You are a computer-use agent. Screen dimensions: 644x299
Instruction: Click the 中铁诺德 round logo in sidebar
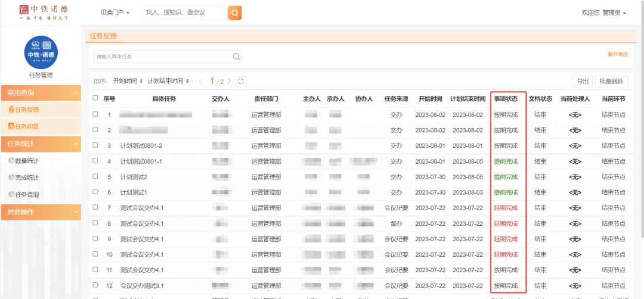point(41,52)
